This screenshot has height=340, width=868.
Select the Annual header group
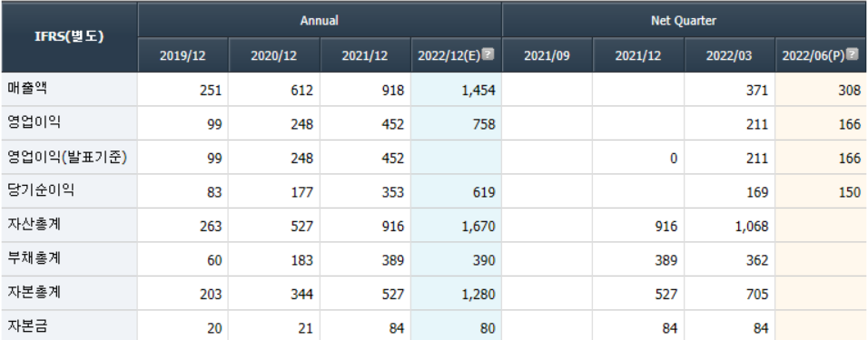[320, 21]
